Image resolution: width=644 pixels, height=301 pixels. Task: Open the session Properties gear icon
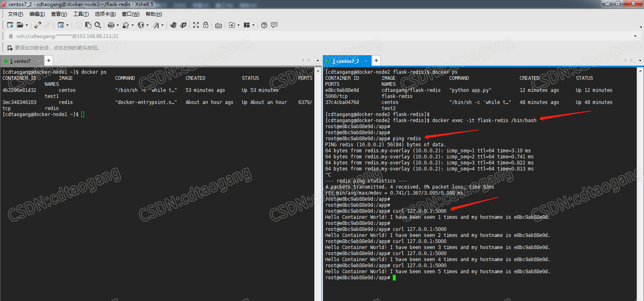(x=61, y=25)
